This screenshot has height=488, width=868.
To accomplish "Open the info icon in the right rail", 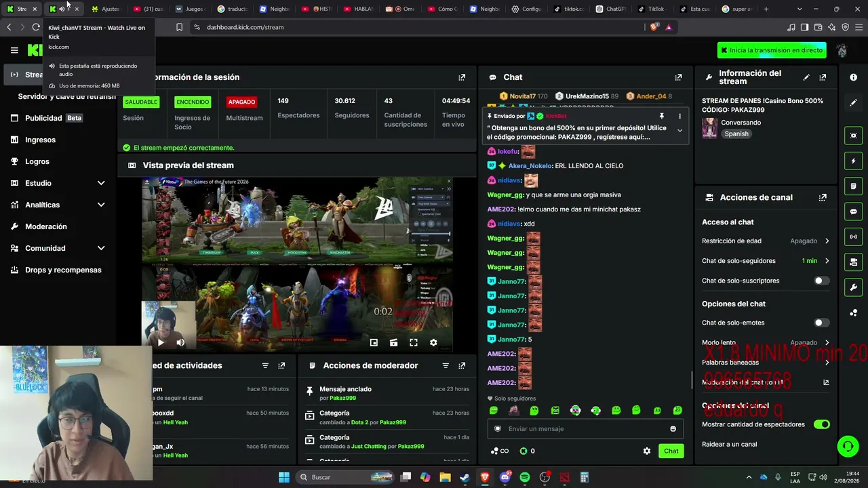I will (853, 77).
